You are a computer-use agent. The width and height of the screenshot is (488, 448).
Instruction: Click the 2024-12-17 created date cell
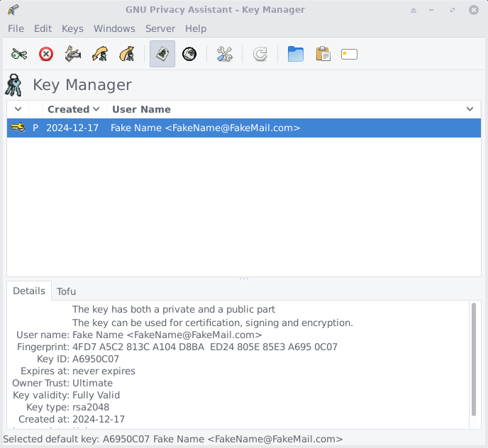pos(72,128)
